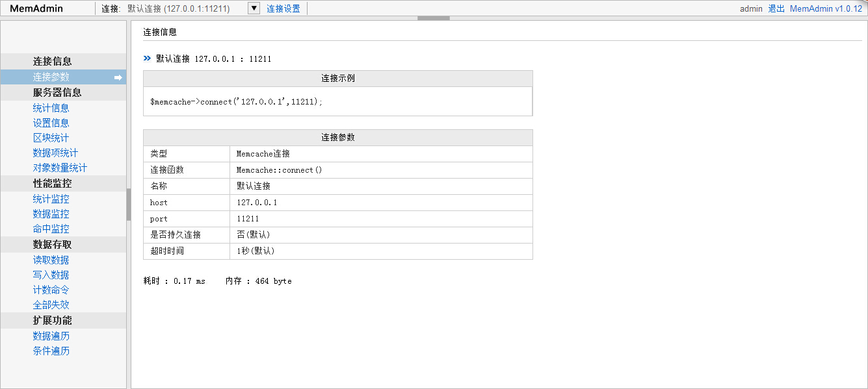
Task: Open 全部失效 sidebar link
Action: pos(51,305)
